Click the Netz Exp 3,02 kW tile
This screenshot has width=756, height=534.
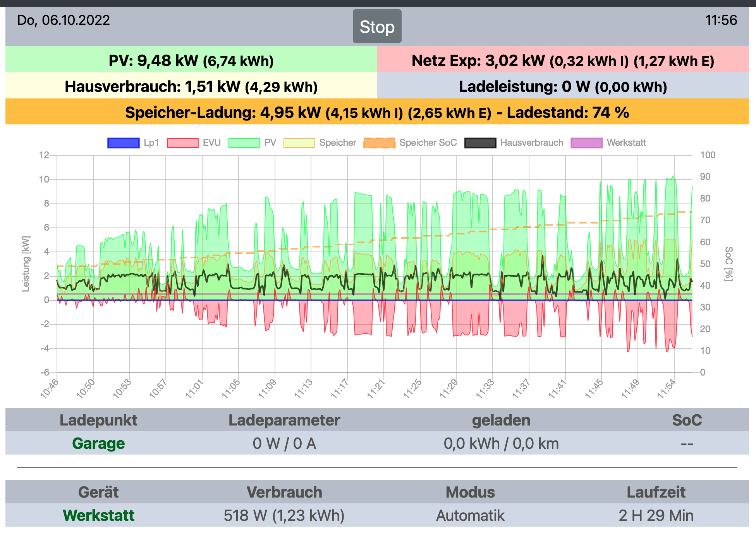[563, 60]
